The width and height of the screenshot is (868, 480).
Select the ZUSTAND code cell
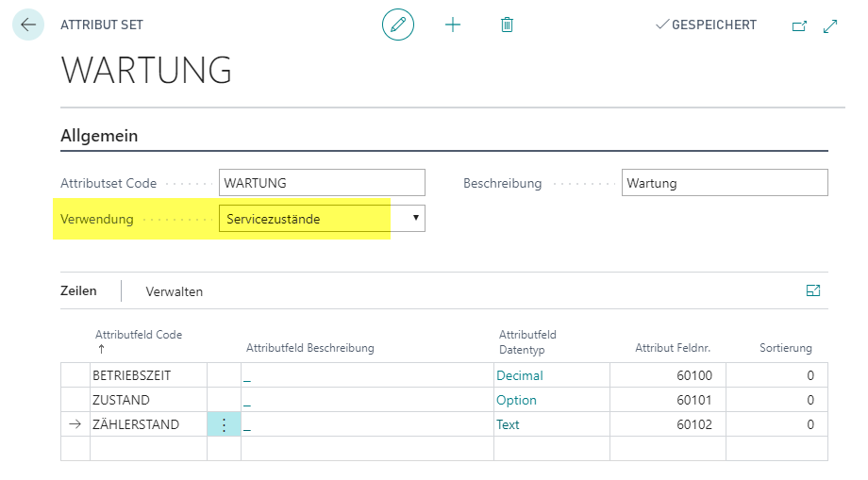coord(148,400)
